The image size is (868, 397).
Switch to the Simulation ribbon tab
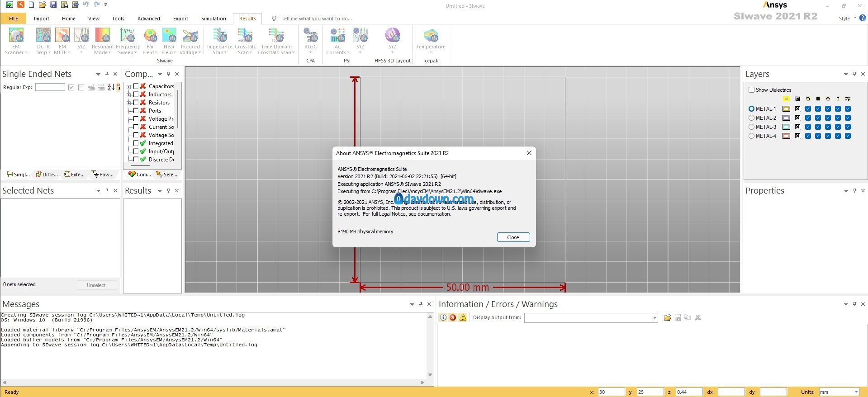pos(213,19)
